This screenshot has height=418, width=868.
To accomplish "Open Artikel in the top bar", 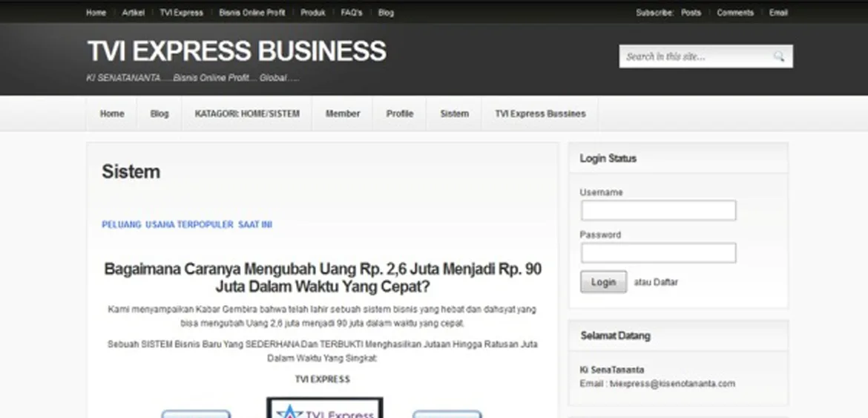I will [133, 13].
